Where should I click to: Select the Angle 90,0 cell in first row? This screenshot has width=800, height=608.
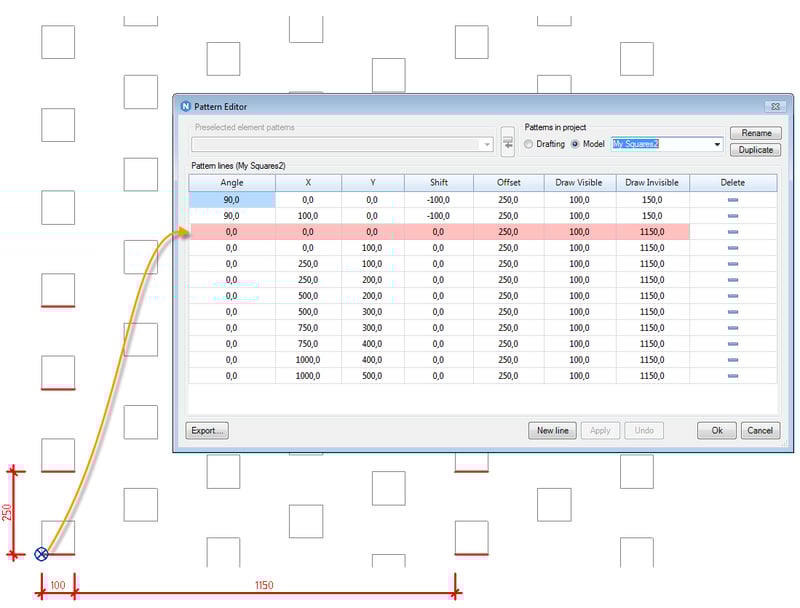pyautogui.click(x=232, y=200)
